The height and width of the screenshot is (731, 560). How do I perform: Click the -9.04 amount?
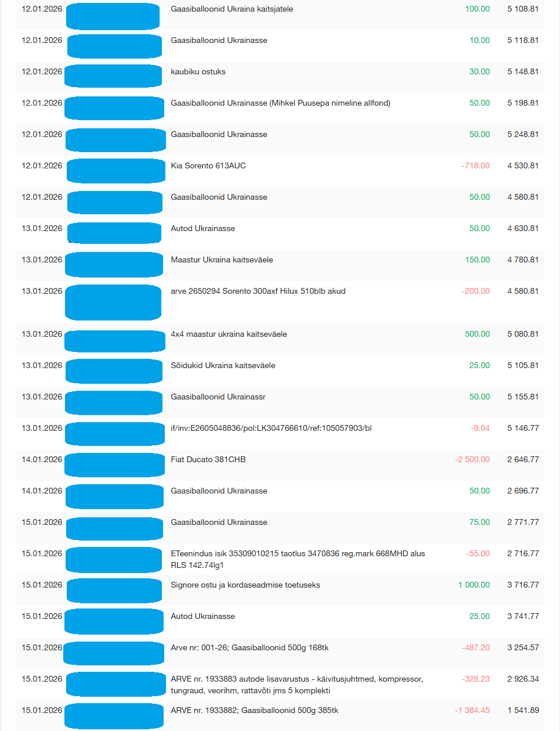[480, 428]
